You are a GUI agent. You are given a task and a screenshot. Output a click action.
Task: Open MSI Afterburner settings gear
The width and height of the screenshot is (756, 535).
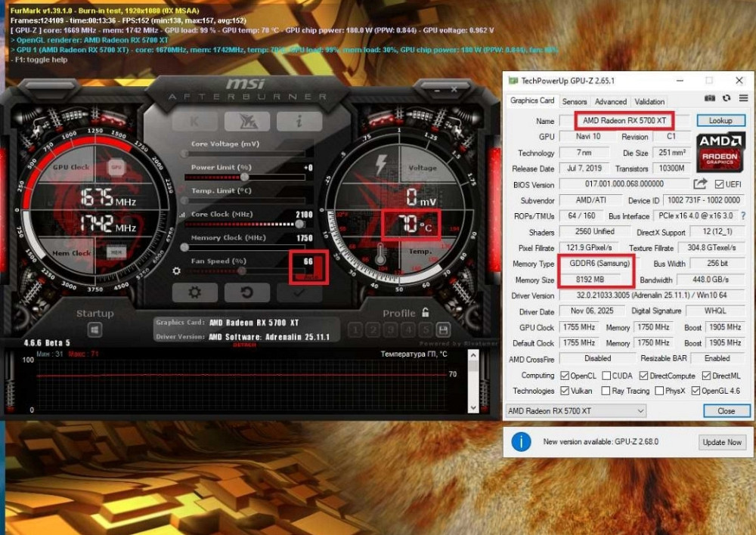pos(194,292)
